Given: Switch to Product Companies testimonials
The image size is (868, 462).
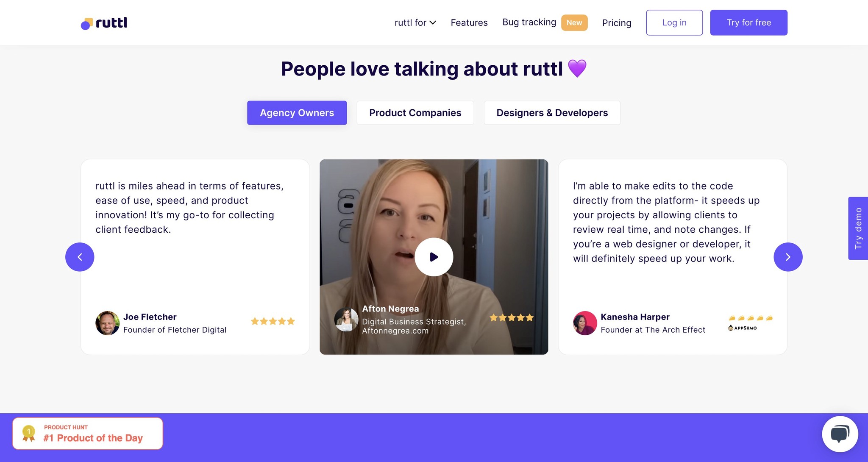Looking at the screenshot, I should point(415,113).
